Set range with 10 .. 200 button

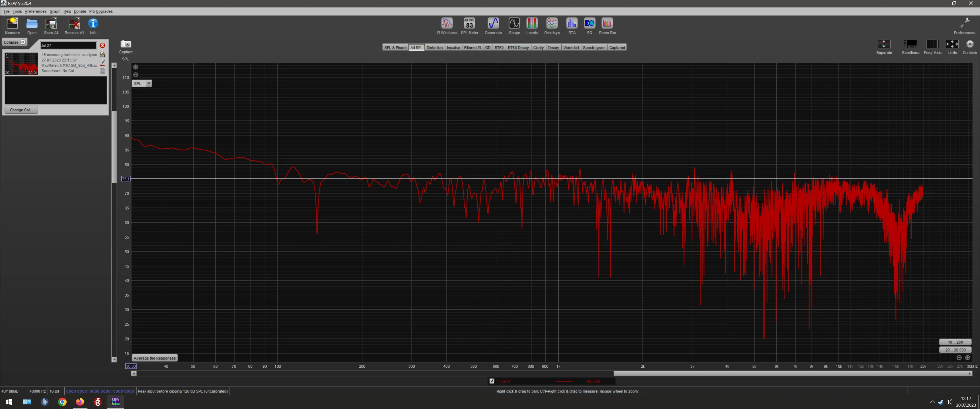tap(955, 342)
